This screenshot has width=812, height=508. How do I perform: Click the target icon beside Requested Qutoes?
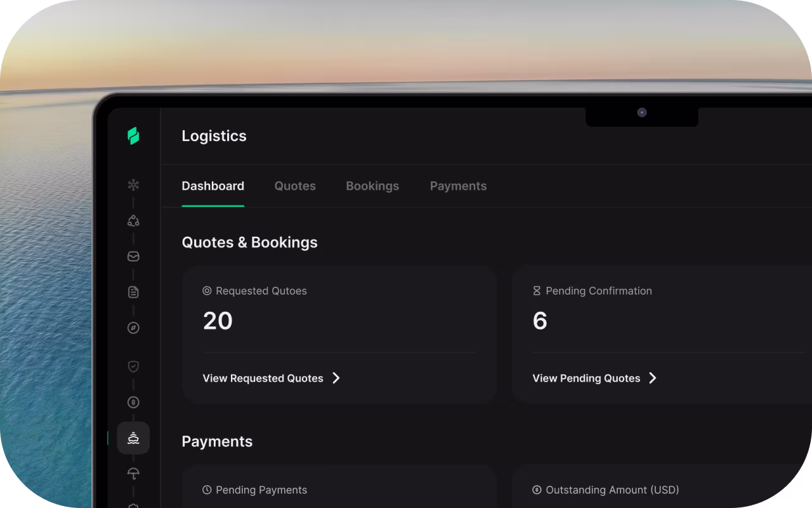[x=207, y=291]
